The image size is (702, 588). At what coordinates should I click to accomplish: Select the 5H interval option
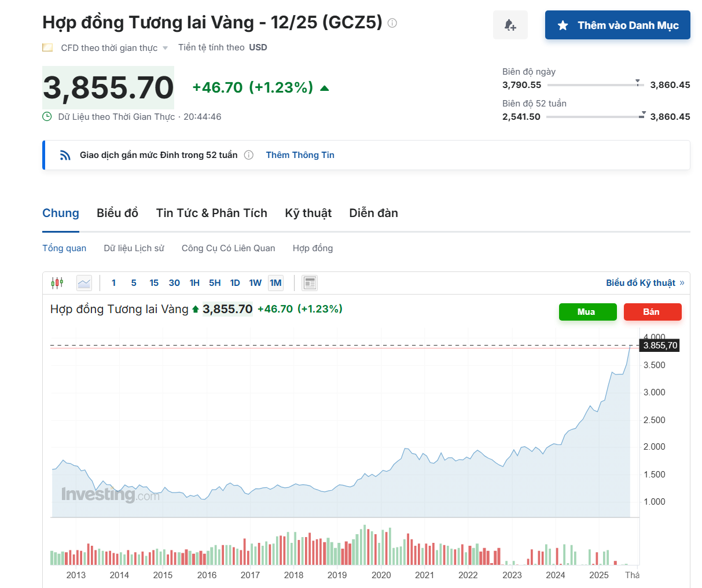click(x=215, y=283)
